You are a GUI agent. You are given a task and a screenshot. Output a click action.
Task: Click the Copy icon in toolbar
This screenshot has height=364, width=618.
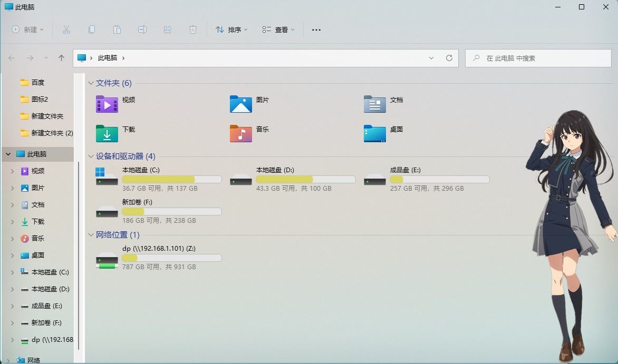pyautogui.click(x=91, y=29)
